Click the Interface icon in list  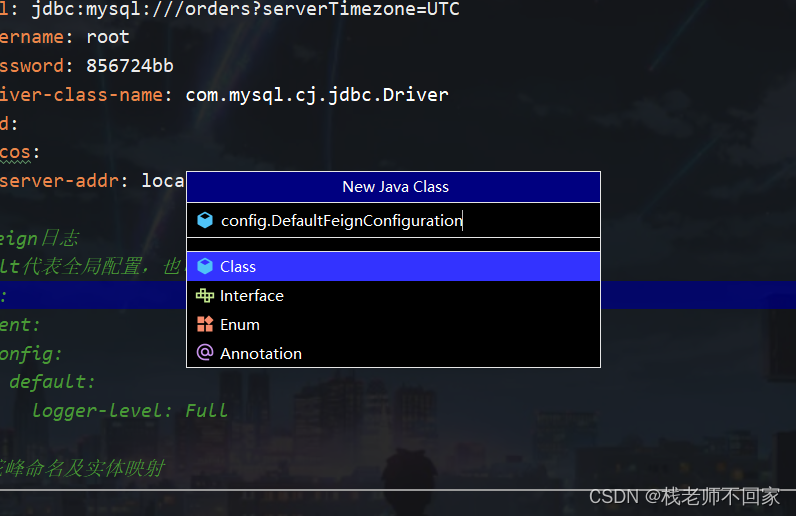[x=205, y=295]
